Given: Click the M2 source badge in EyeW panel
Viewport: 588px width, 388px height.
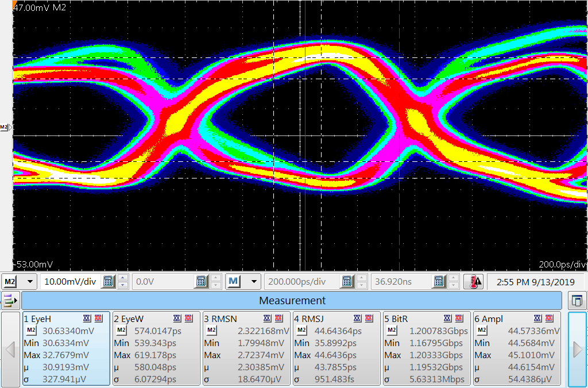Looking at the screenshot, I should click(x=122, y=331).
